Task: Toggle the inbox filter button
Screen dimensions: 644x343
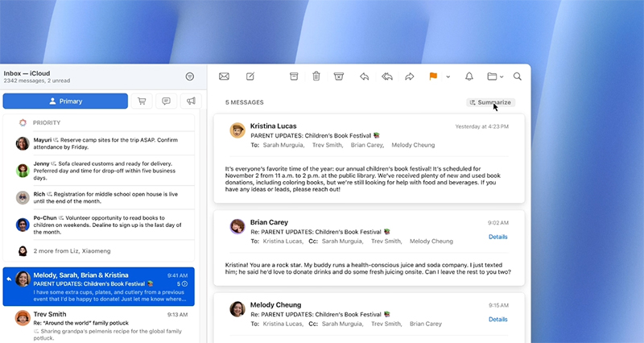Action: [x=189, y=76]
